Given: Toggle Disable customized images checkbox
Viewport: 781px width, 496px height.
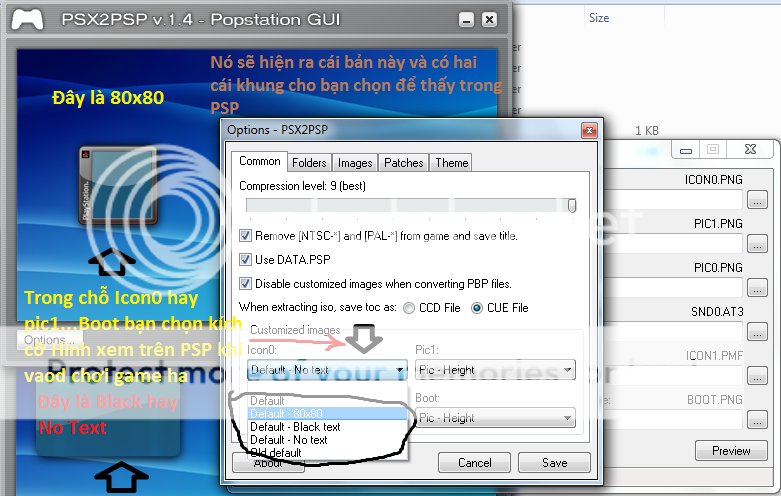Looking at the screenshot, I should (x=245, y=283).
